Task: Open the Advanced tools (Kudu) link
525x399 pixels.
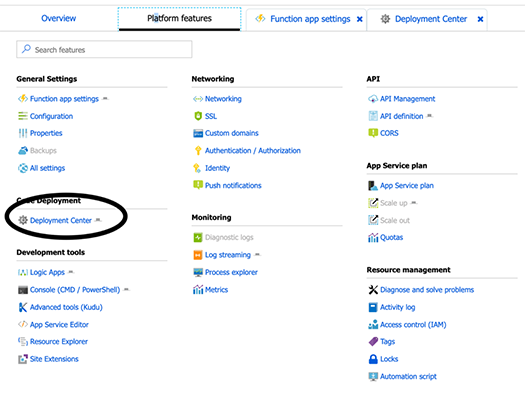Action: pyautogui.click(x=66, y=307)
